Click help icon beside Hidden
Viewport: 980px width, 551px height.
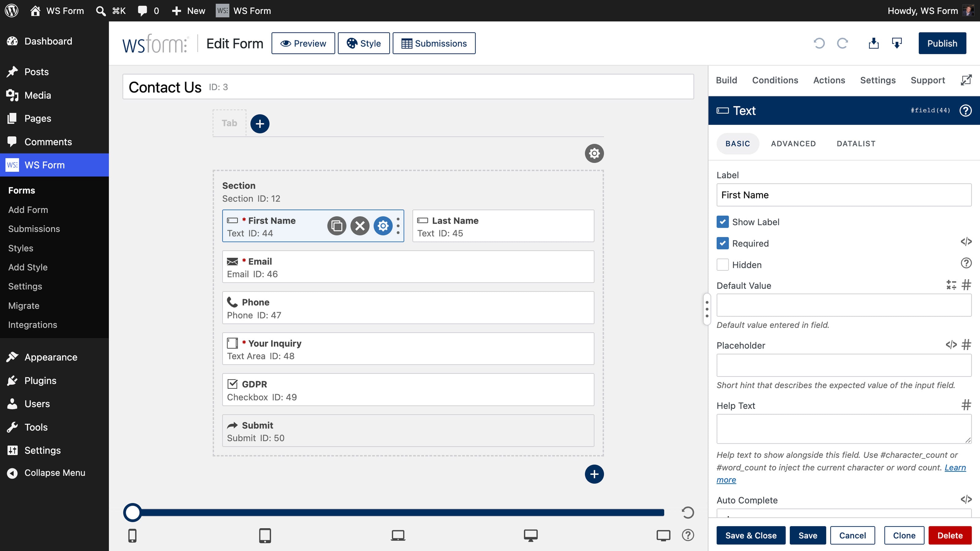pos(966,263)
